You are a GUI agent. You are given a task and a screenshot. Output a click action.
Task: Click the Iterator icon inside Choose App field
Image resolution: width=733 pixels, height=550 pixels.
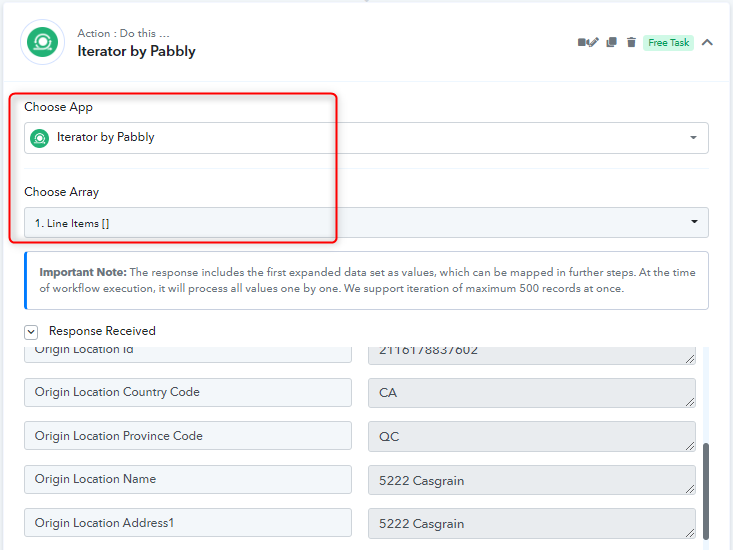(x=40, y=138)
